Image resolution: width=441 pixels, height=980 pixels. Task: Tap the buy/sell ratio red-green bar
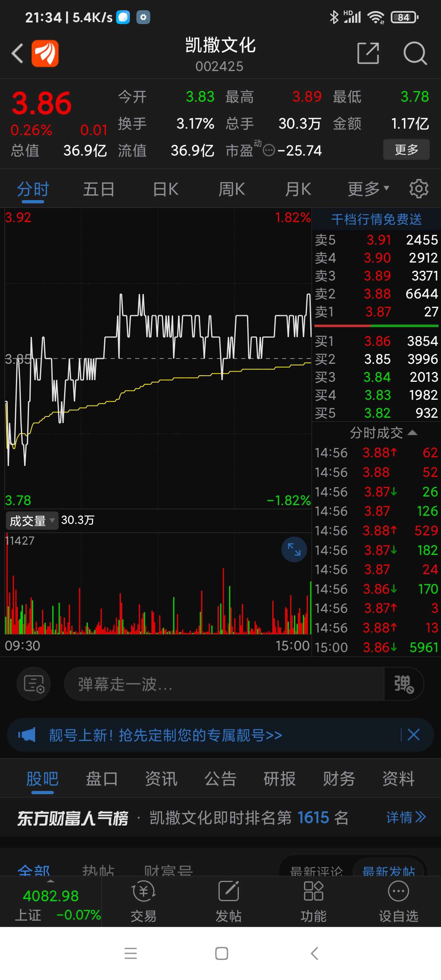pos(376,326)
